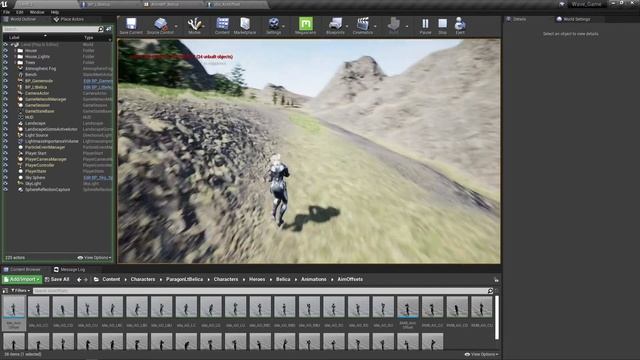
Task: Switch to the World Settings tab
Action: 573,19
